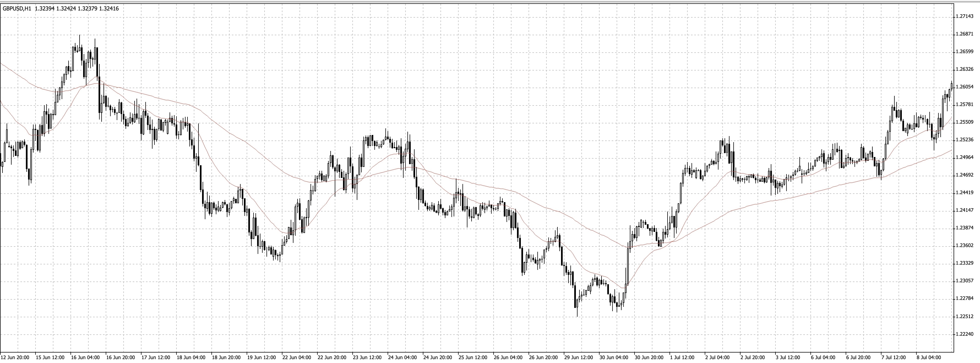Click price label 1.24419 on the price axis
The height and width of the screenshot is (363, 980).
pos(965,193)
